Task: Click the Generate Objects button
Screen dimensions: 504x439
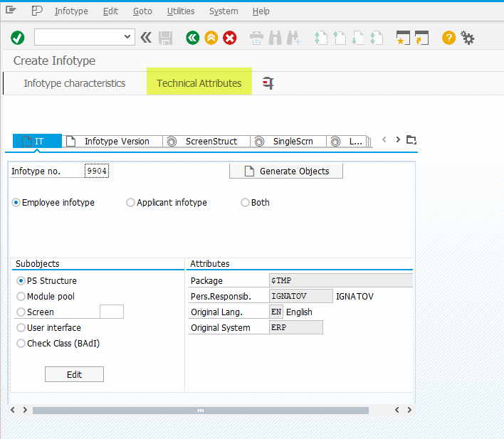Action: click(286, 171)
